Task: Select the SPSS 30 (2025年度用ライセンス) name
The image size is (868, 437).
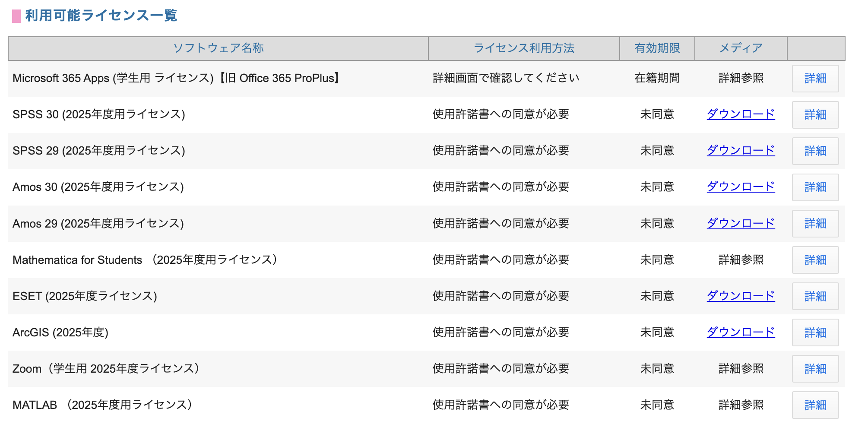Action: pyautogui.click(x=99, y=114)
